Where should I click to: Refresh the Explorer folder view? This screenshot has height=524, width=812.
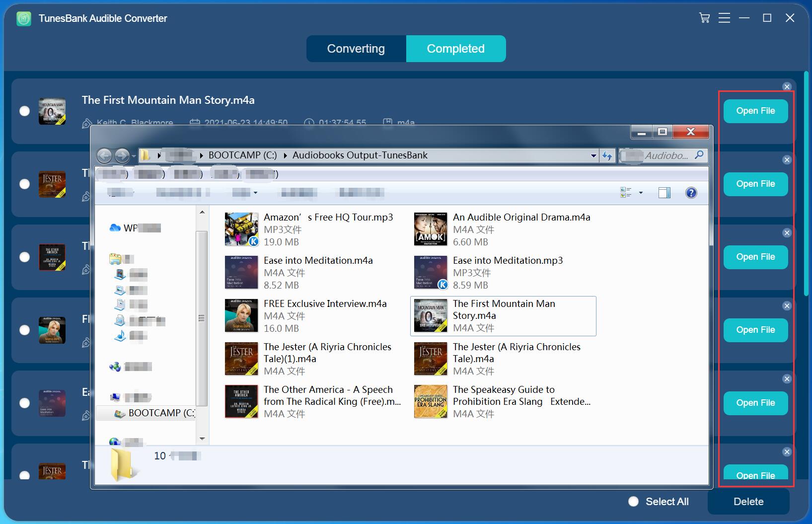point(607,156)
